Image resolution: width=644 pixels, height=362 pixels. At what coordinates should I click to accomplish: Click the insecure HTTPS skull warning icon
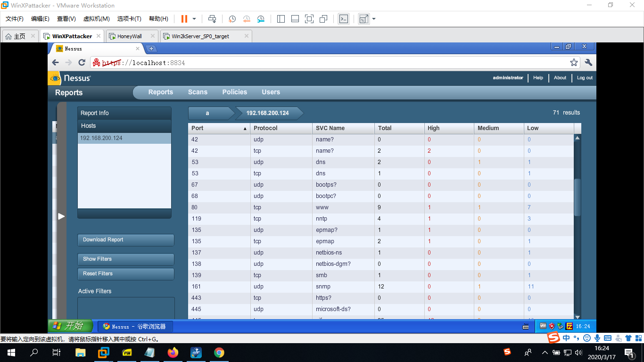click(96, 63)
